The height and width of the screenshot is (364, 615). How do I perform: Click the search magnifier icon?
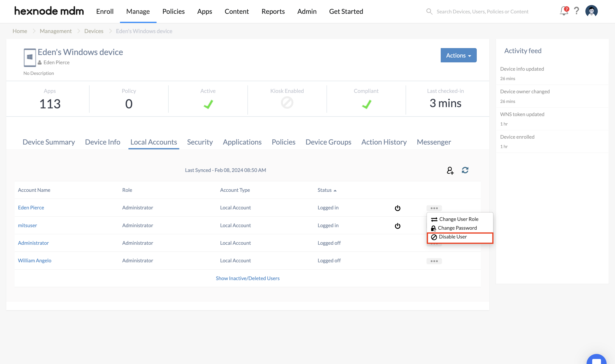click(429, 12)
